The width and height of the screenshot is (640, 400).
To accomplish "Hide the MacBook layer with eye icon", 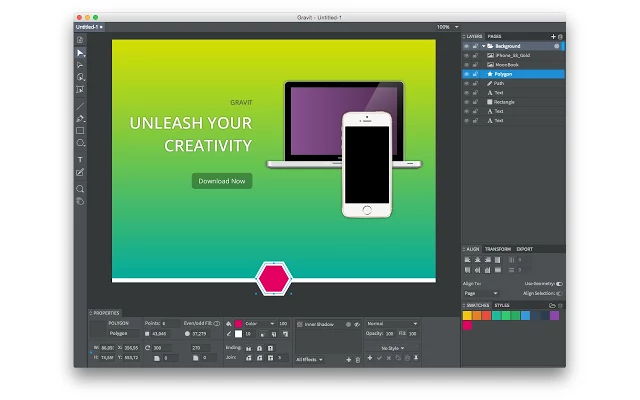I will [467, 65].
